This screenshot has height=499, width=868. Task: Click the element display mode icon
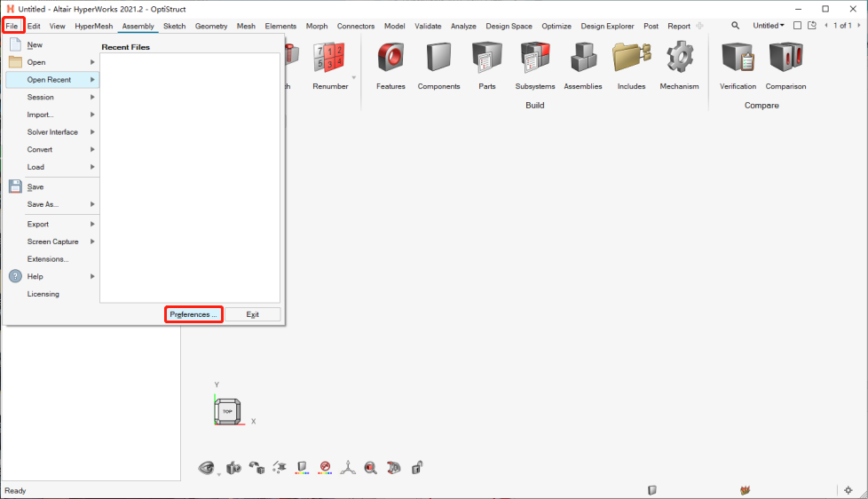tap(279, 468)
